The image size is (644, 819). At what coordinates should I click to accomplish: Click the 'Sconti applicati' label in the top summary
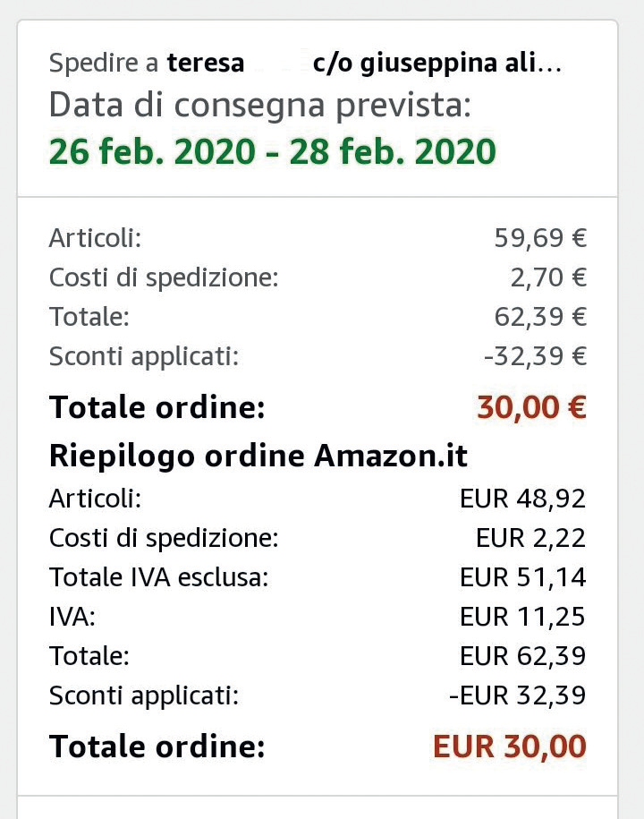[x=143, y=357]
